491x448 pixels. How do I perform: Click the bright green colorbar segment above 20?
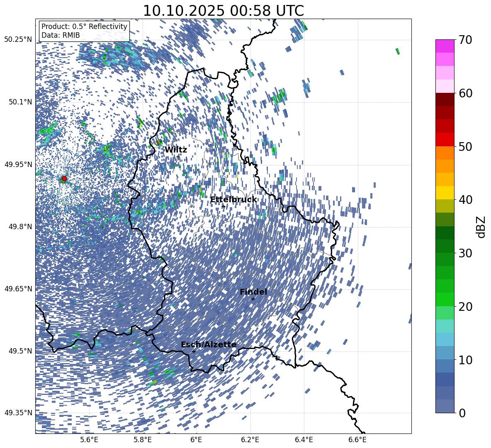445,299
